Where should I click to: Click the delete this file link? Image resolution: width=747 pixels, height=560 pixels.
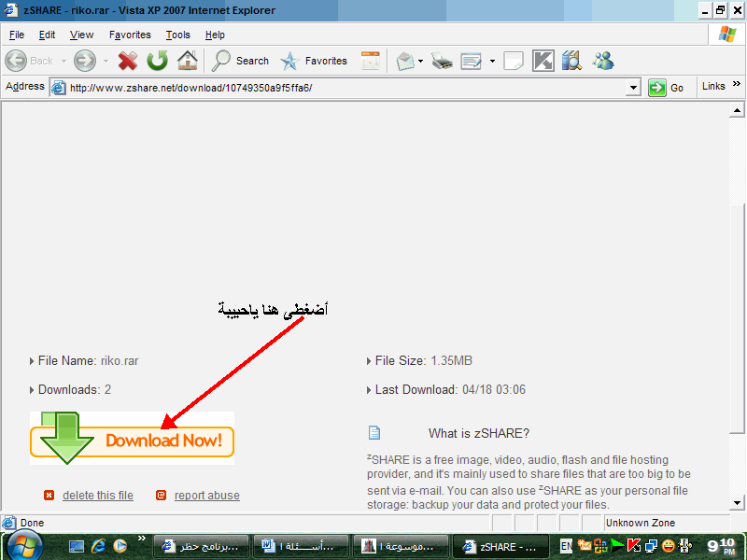98,496
